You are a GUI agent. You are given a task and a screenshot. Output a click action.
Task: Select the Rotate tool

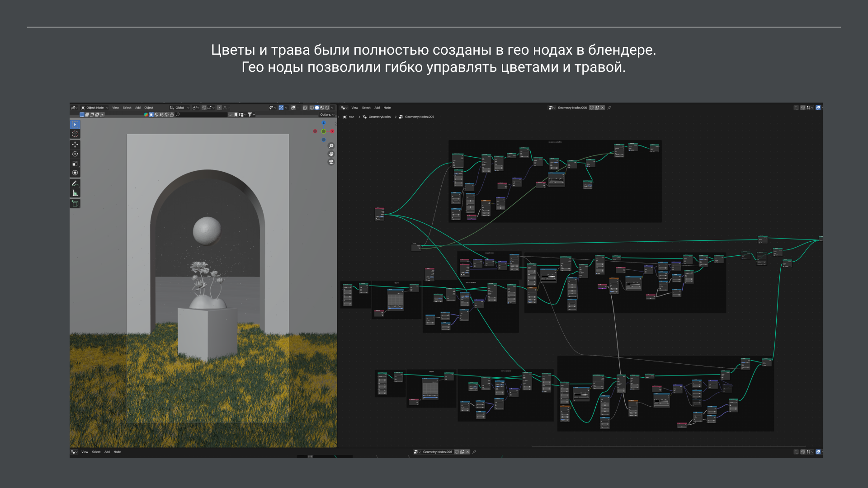click(75, 154)
